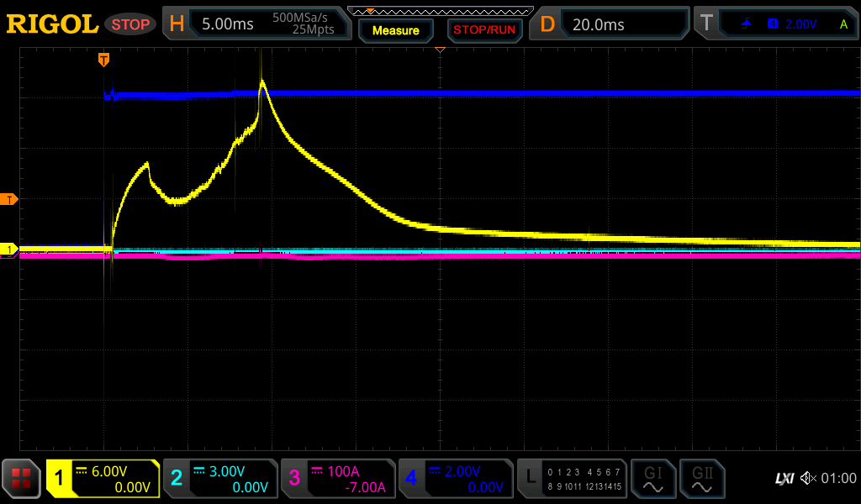
Task: Click the orange T trigger level marker at the left edge
Action: [9, 199]
